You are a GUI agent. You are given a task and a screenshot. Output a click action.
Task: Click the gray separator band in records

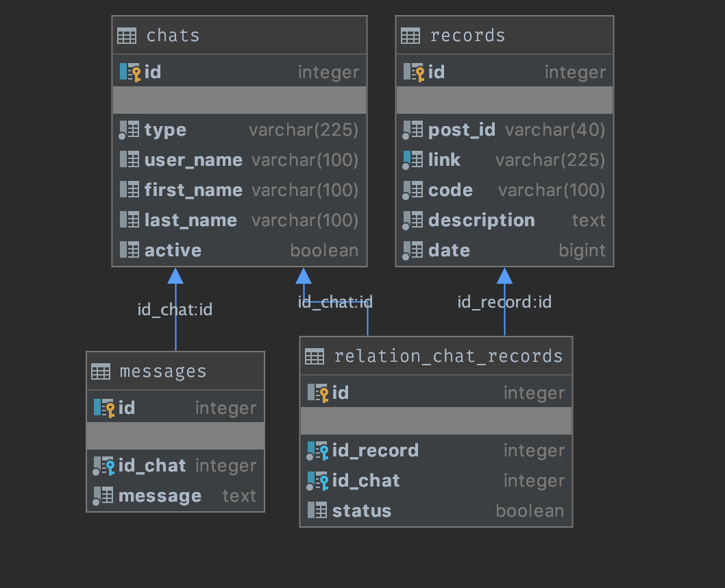point(504,100)
